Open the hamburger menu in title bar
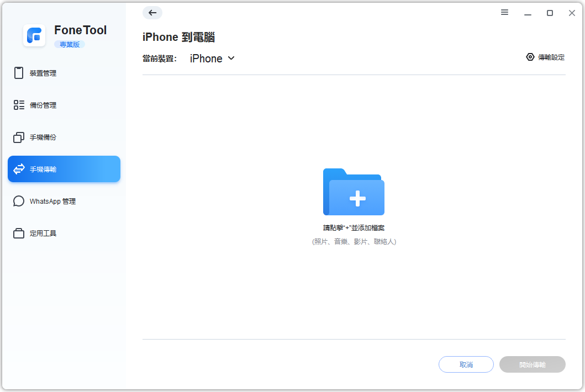Screen dimensions: 585x392 pyautogui.click(x=504, y=12)
